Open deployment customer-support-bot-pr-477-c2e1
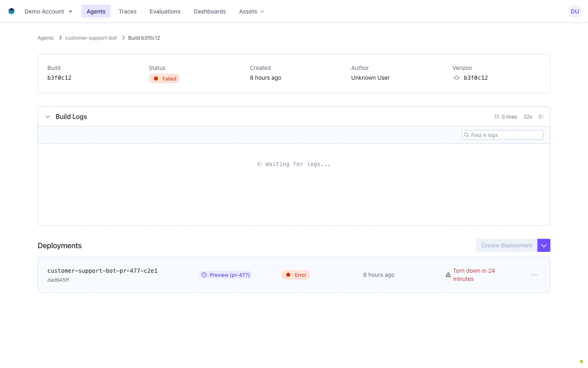This screenshot has height=368, width=588. click(102, 271)
